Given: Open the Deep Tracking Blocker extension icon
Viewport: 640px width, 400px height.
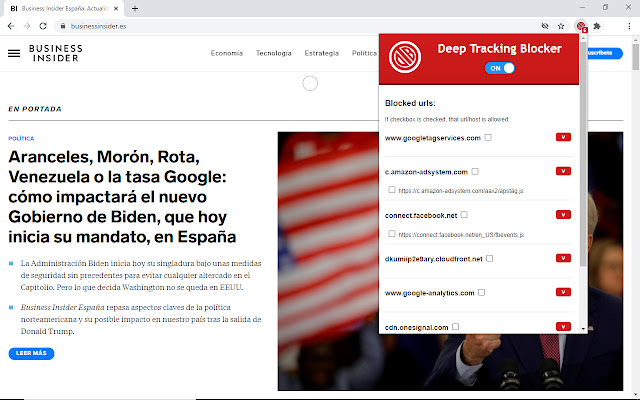Looking at the screenshot, I should coord(581,27).
